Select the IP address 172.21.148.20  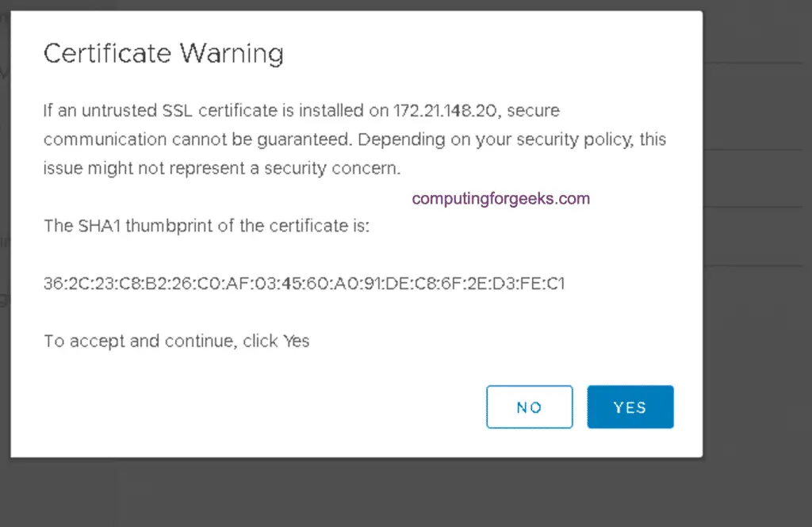(x=445, y=111)
